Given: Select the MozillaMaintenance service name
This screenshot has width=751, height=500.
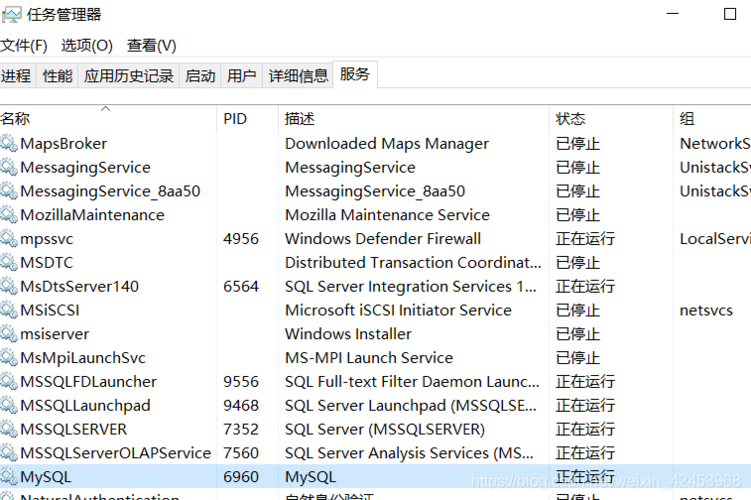Looking at the screenshot, I should pos(92,215).
